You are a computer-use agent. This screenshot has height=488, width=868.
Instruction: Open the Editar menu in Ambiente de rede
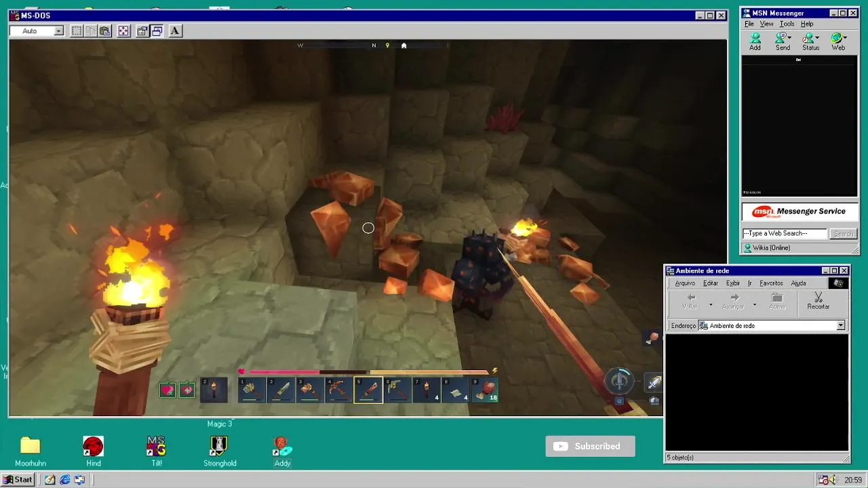pyautogui.click(x=711, y=283)
